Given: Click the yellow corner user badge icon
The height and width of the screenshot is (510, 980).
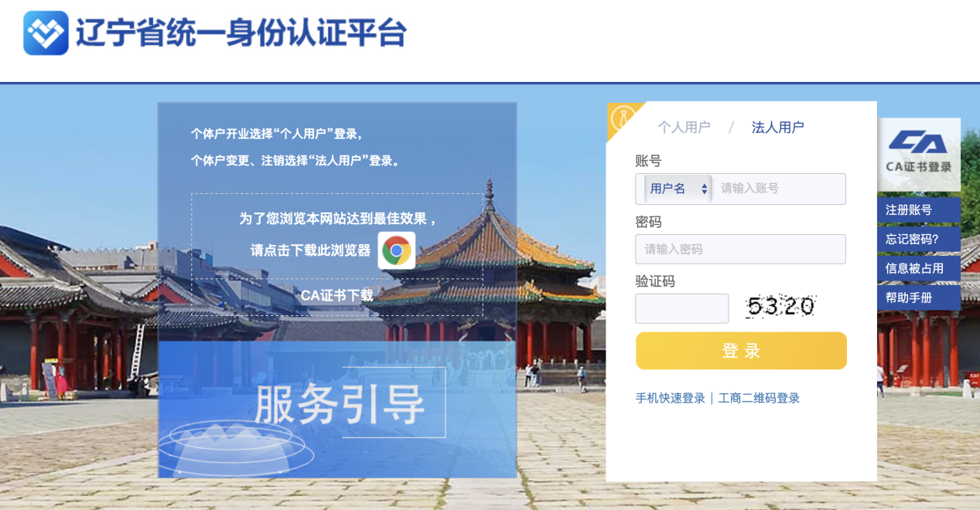Looking at the screenshot, I should [x=623, y=118].
